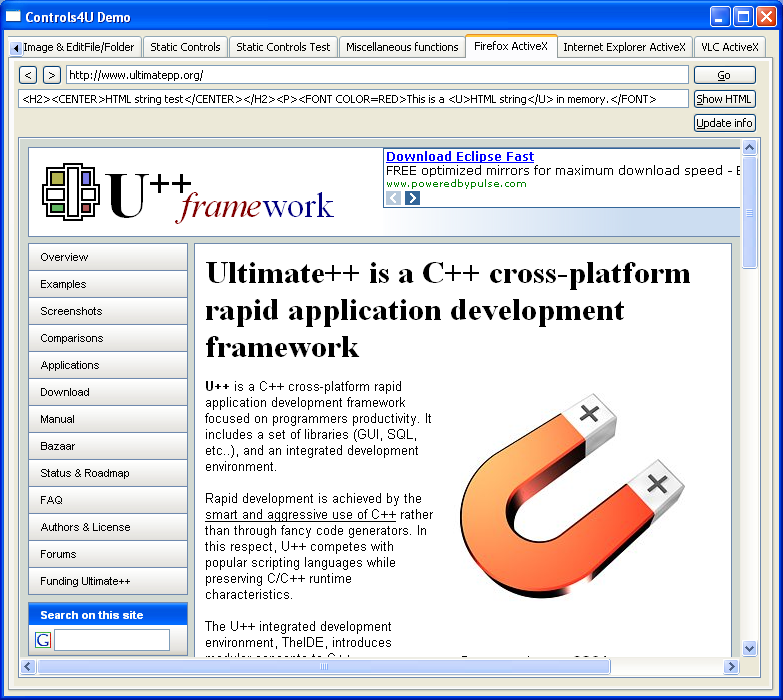Click the Google search icon
The height and width of the screenshot is (700, 783).
(x=43, y=640)
